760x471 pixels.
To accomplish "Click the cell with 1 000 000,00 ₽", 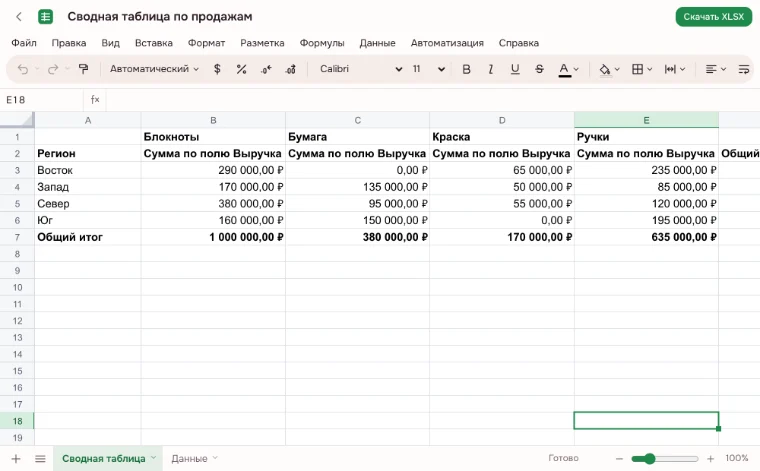I will tap(213, 237).
